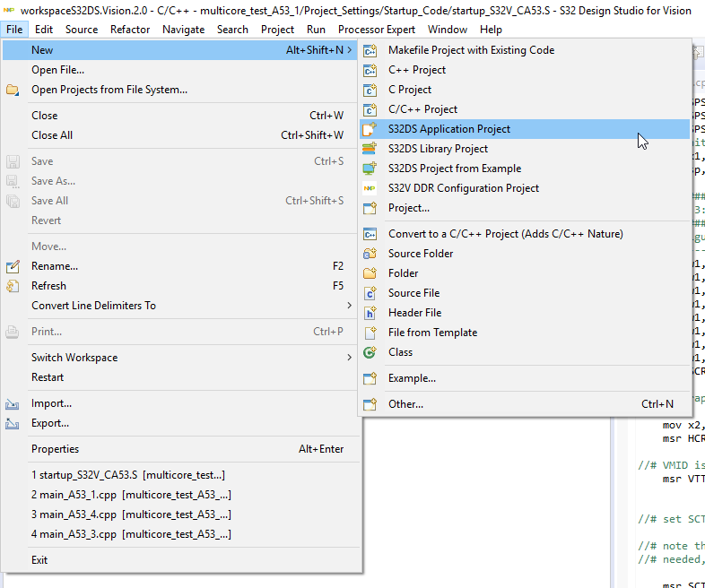
Task: Select Open Projects from File System
Action: (x=109, y=90)
